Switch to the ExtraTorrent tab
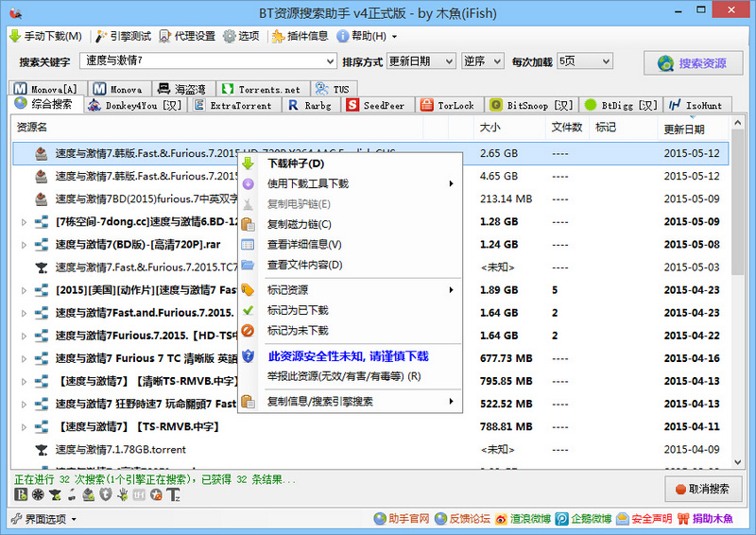Screen dimensions: 756x535 [x=233, y=105]
